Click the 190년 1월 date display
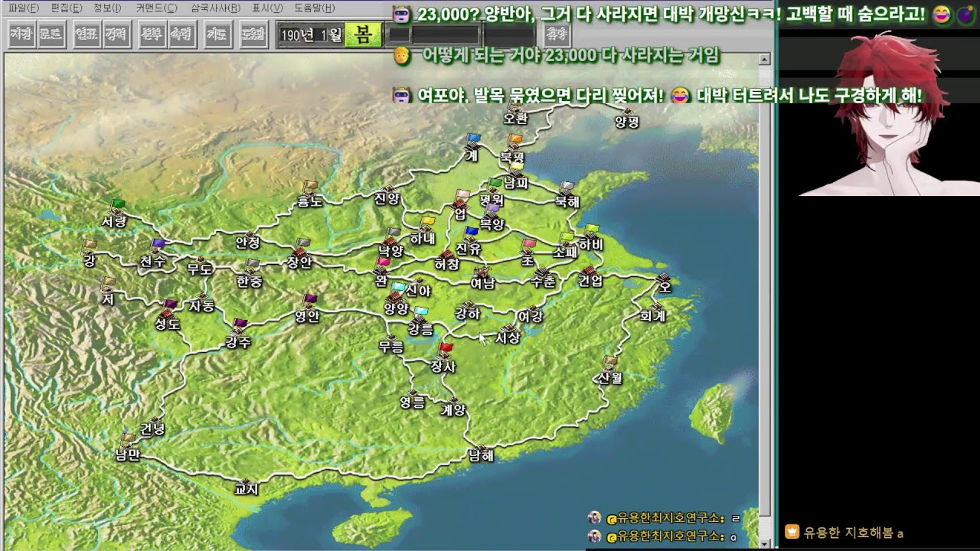 pyautogui.click(x=310, y=35)
